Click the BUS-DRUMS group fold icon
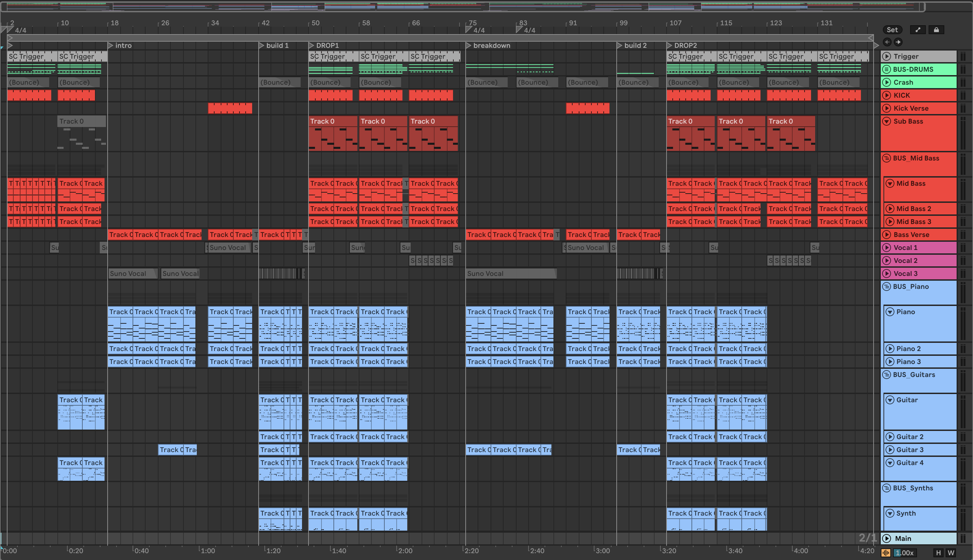The width and height of the screenshot is (973, 560). click(887, 69)
